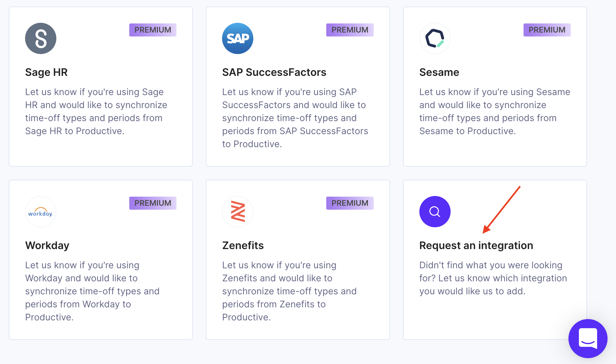This screenshot has width=616, height=364.
Task: Click the PREMIUM badge on Sage HR
Action: click(x=153, y=30)
